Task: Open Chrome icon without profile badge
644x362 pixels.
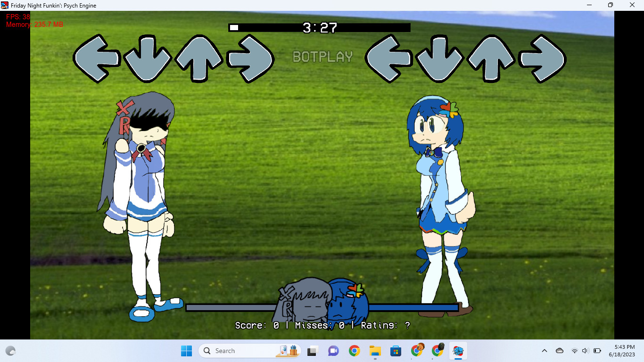Action: pos(354,351)
